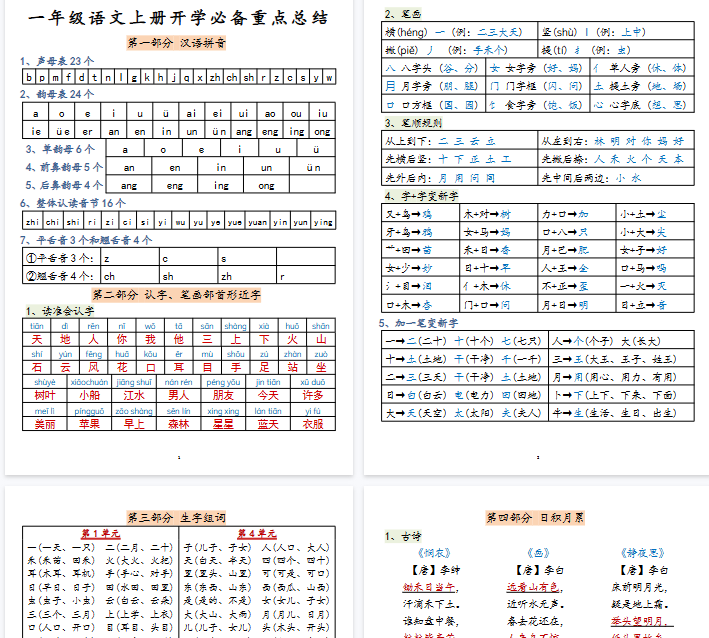The height and width of the screenshot is (638, 709).
Task: Click the red character 我 under wǒ
Action: point(150,340)
